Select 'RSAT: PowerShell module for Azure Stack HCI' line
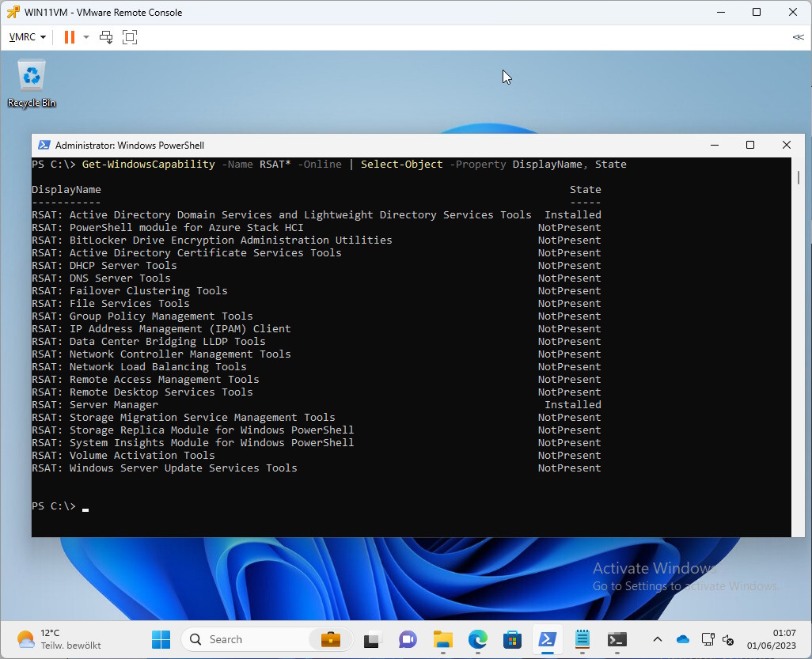 pos(168,227)
